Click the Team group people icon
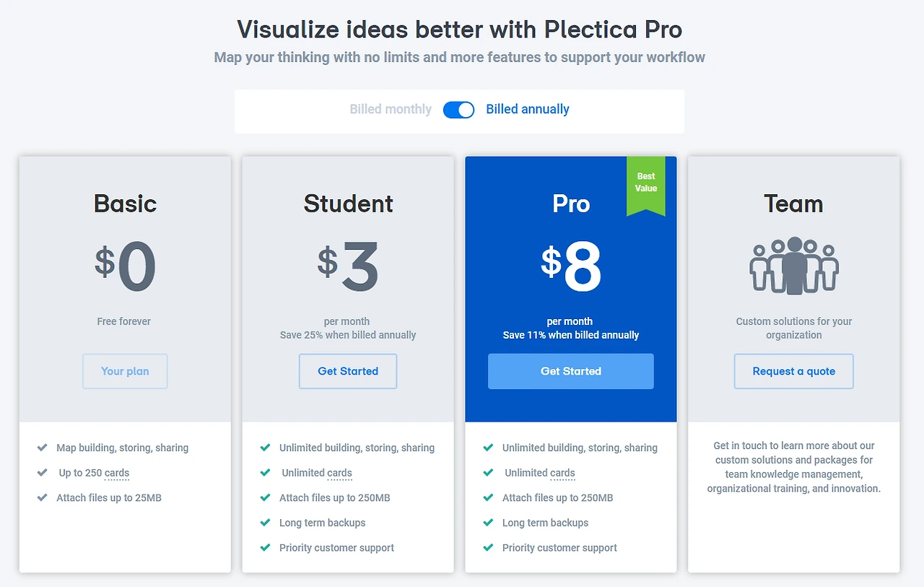This screenshot has height=587, width=924. 794,266
